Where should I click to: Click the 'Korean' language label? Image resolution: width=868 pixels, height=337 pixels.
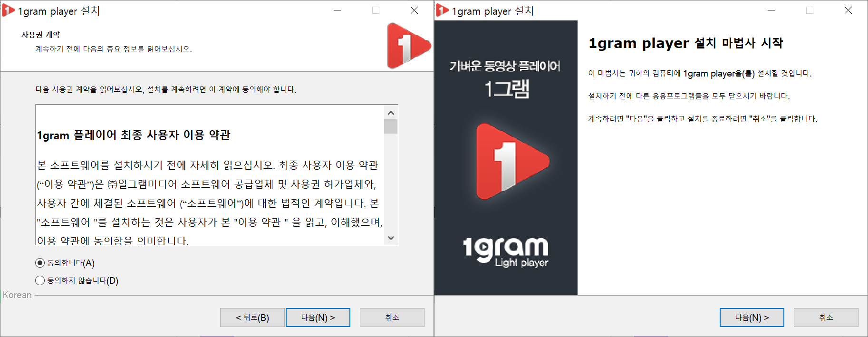point(17,295)
